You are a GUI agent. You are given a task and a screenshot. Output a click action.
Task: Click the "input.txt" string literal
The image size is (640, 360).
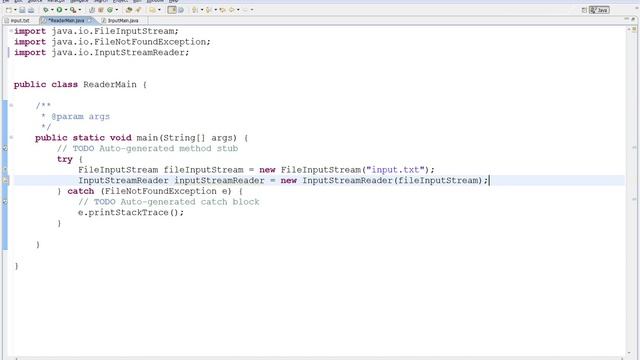tap(395, 169)
